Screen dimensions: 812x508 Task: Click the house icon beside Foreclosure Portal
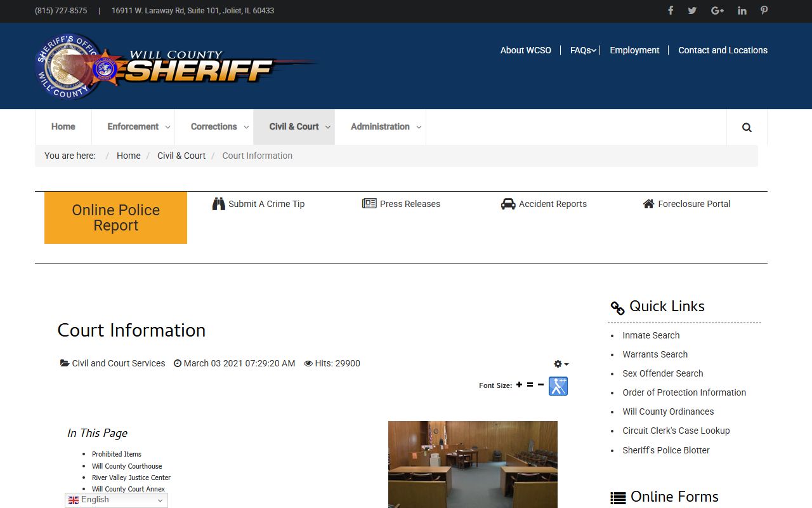pos(648,204)
